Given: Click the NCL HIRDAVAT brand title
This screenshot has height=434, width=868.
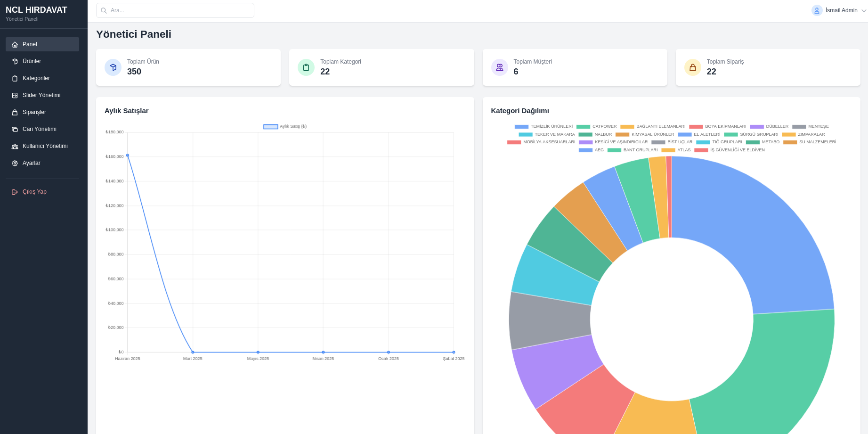Looking at the screenshot, I should 36,10.
